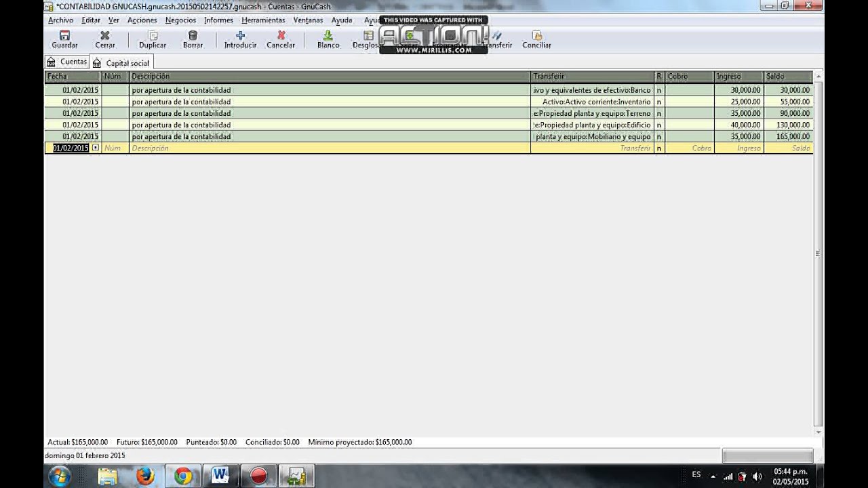Delete the transaction with Borrar icon
This screenshot has width=868, height=488.
pos(193,39)
